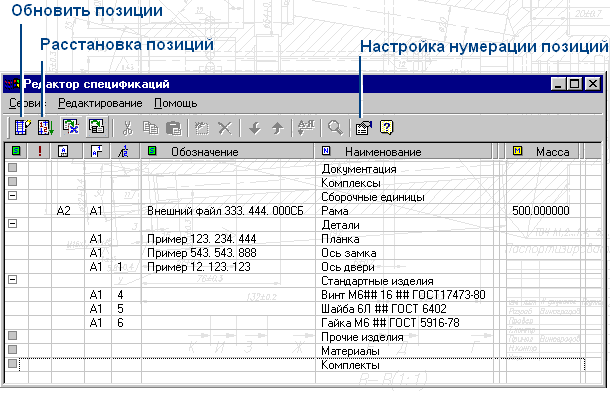Click the toolbar icon with green arrows and blue X
This screenshot has width=610, height=393.
71,127
